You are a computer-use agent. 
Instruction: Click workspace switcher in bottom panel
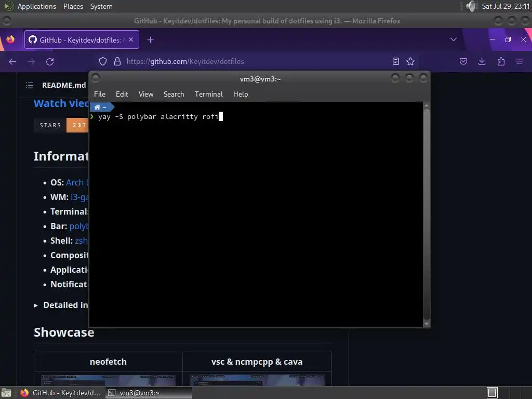pos(492,393)
